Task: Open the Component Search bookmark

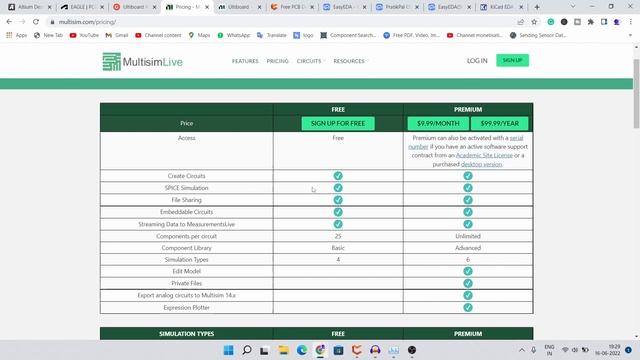Action: 348,35
